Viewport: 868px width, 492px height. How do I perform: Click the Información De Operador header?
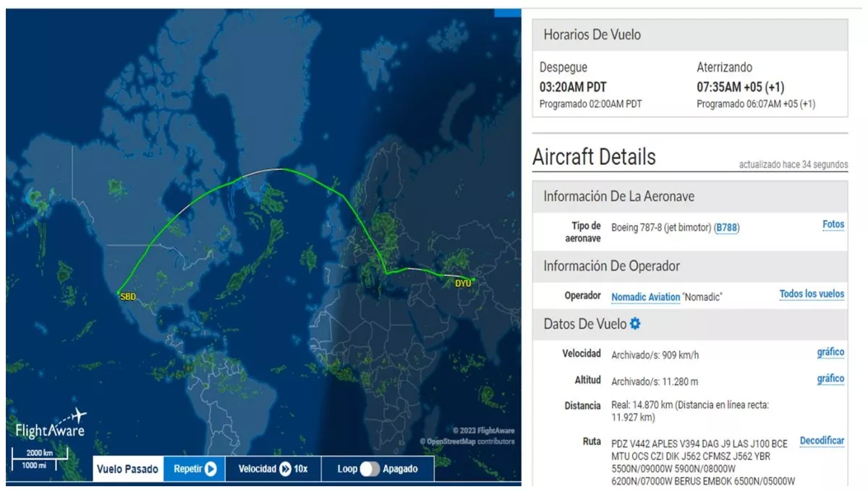(611, 266)
